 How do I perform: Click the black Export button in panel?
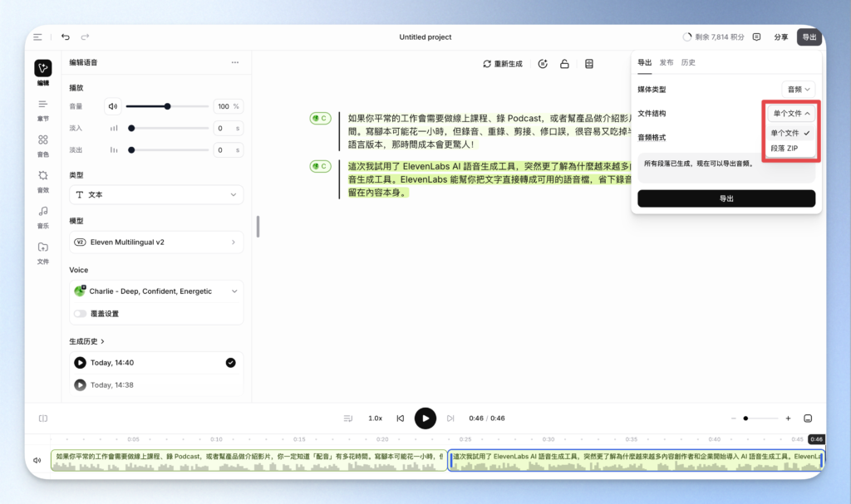tap(726, 198)
